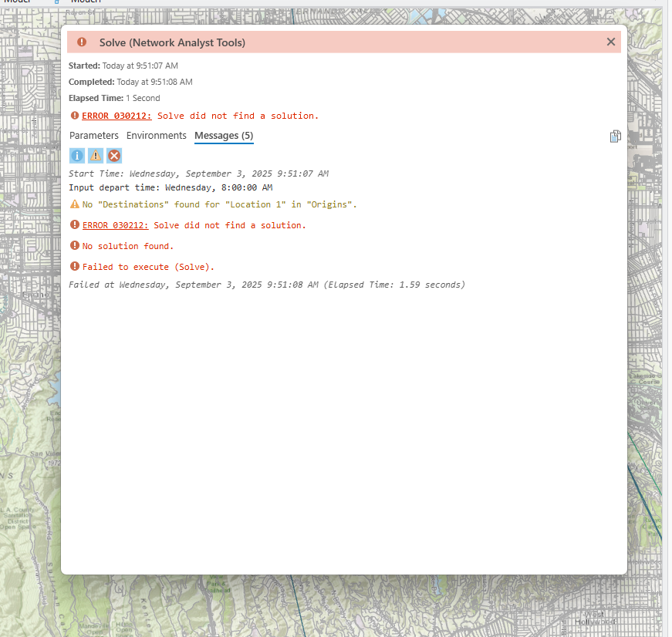Toggle the red error messages filter
Viewport: 672px width, 637px height.
click(114, 156)
